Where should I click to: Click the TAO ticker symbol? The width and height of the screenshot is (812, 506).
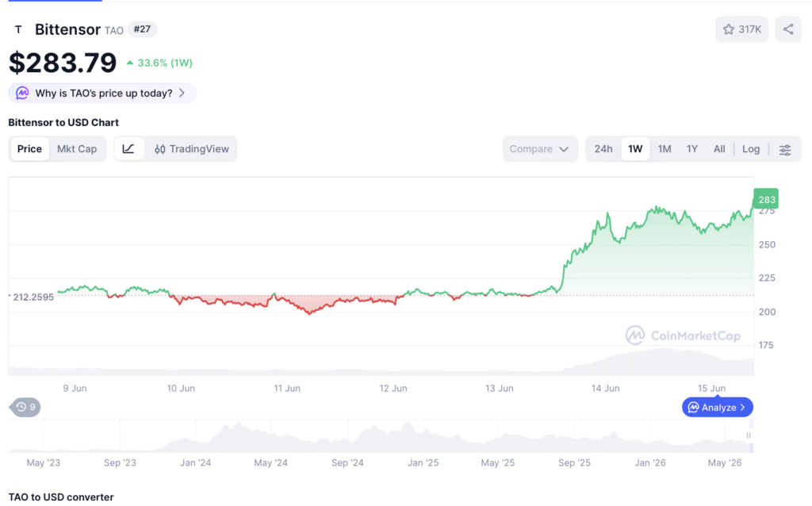tap(114, 31)
